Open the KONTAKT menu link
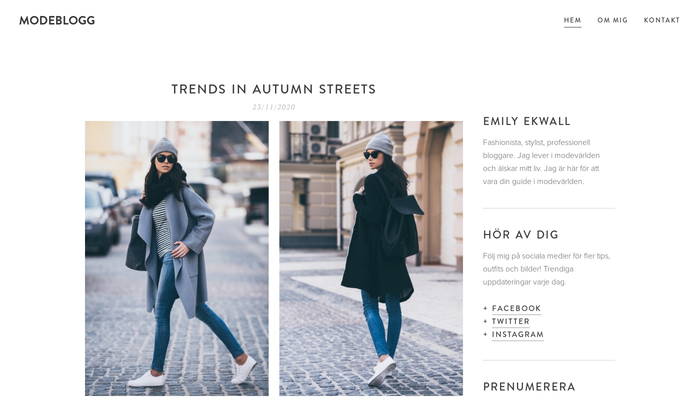 pyautogui.click(x=662, y=20)
